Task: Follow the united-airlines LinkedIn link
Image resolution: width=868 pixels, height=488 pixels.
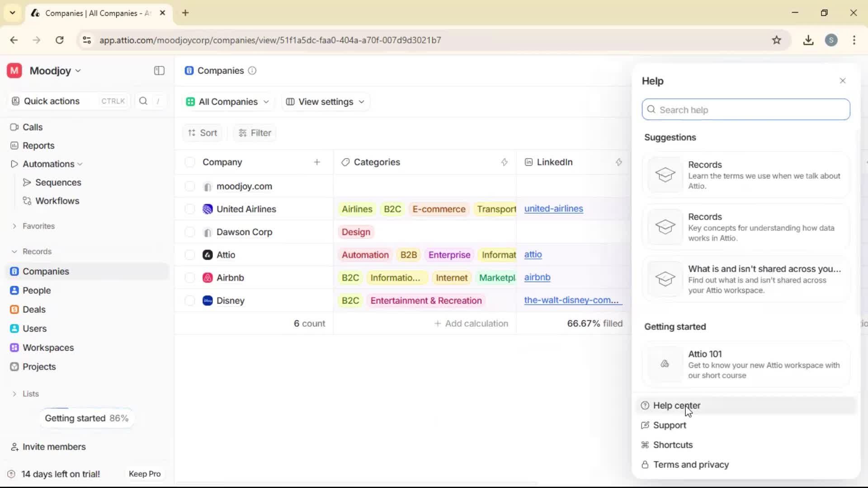Action: 554,209
